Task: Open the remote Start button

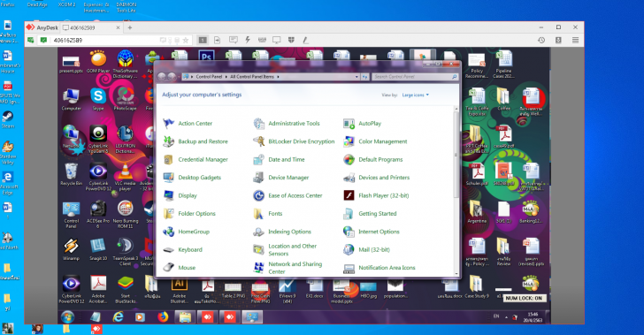Action: (x=67, y=316)
